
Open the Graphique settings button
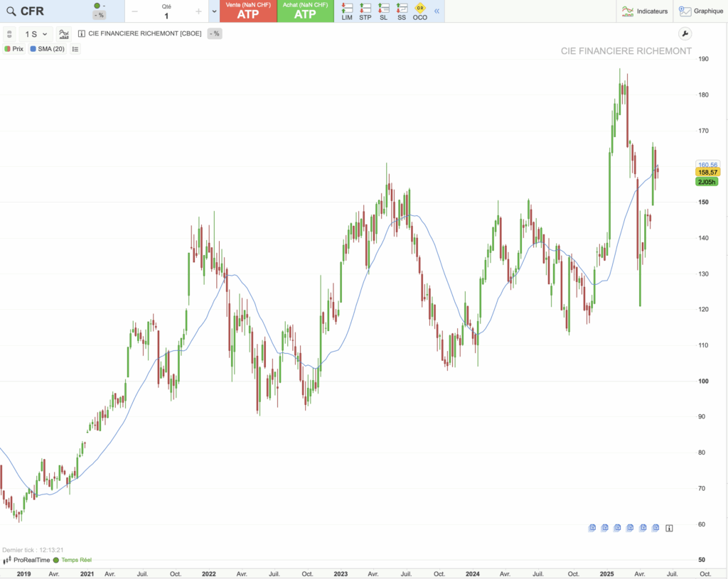700,11
